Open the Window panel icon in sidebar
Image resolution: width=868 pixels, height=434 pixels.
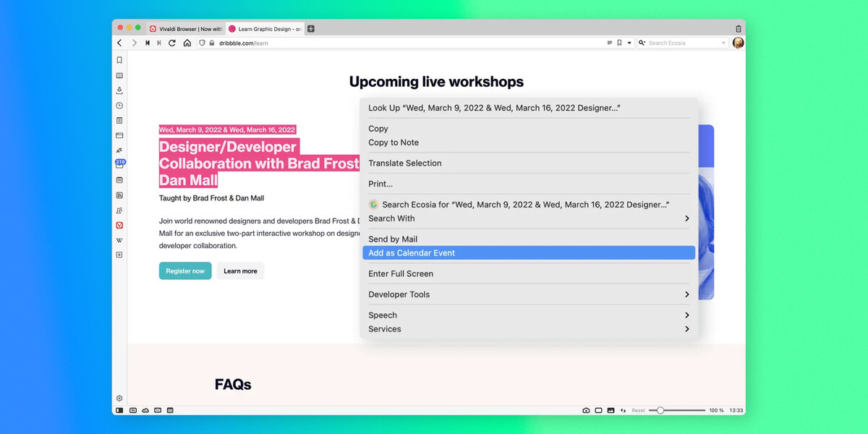coord(119,135)
